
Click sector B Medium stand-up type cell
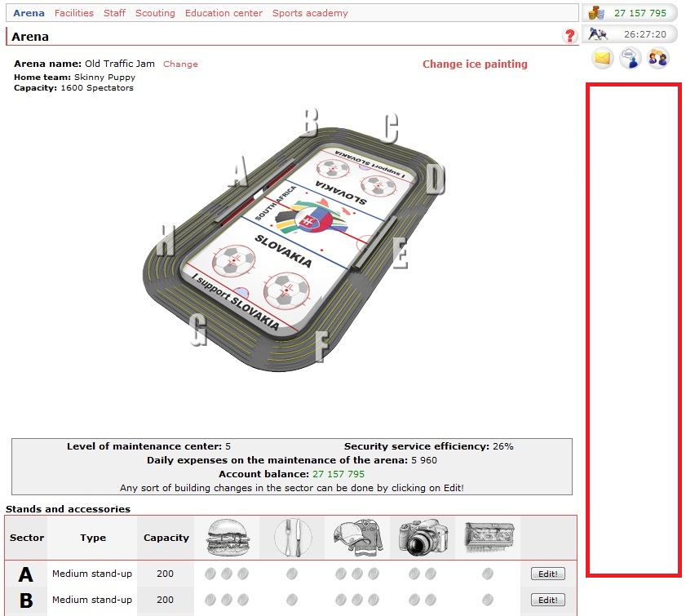coord(92,600)
